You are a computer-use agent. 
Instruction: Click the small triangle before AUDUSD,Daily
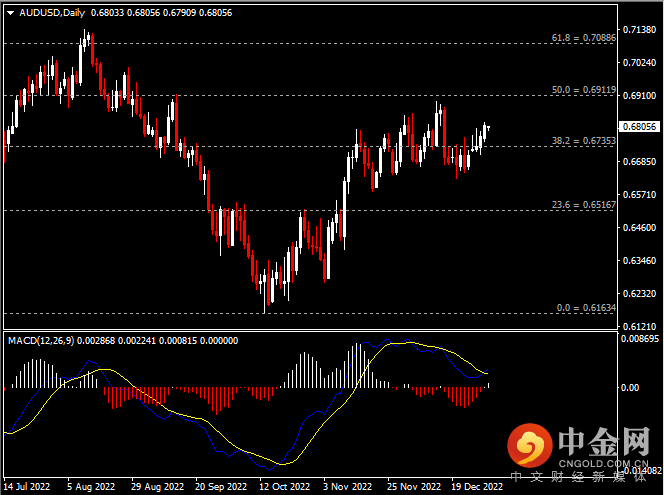click(x=9, y=12)
